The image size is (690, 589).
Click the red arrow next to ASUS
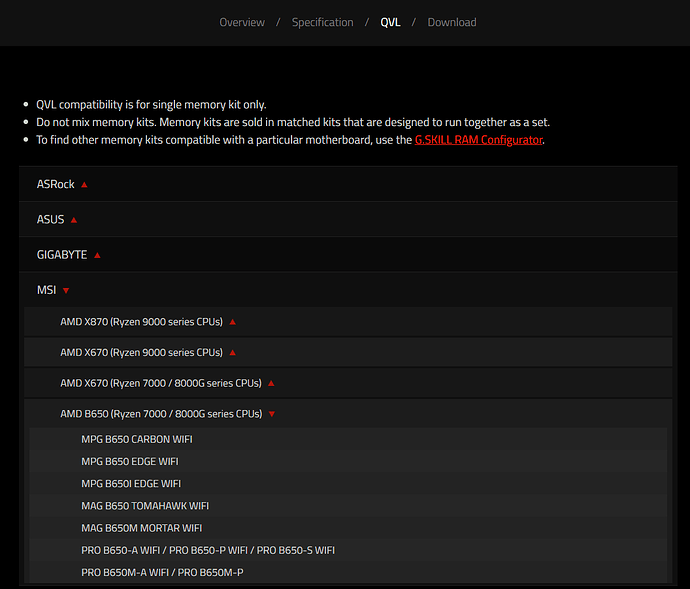[74, 220]
